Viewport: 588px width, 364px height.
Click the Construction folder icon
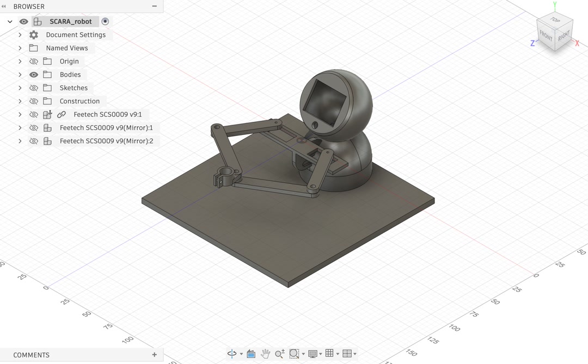(47, 101)
